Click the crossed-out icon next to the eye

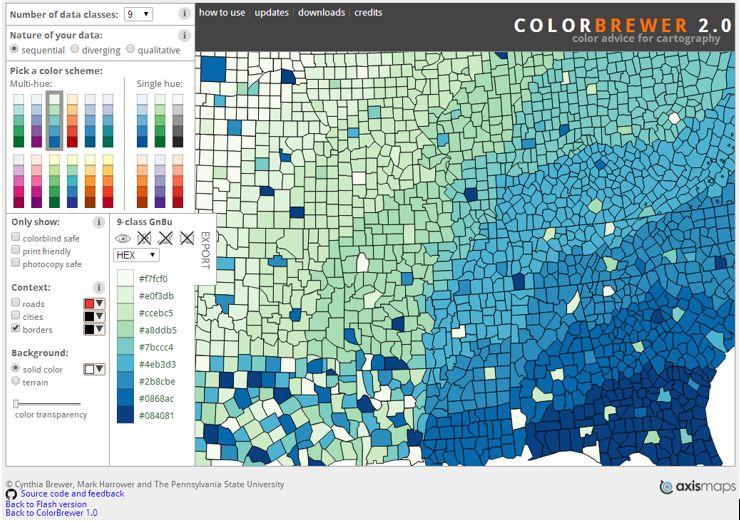tap(144, 238)
